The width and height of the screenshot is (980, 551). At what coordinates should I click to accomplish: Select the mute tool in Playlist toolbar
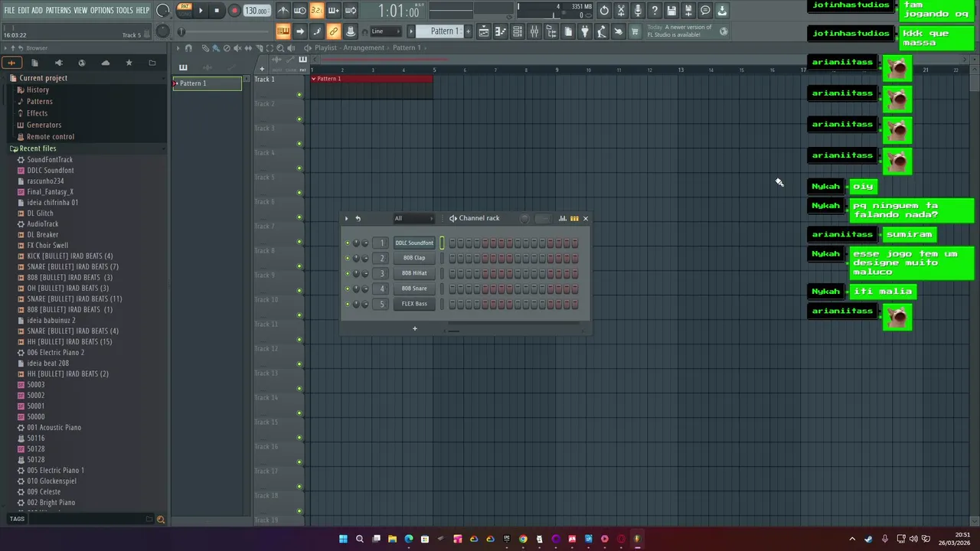pyautogui.click(x=237, y=48)
